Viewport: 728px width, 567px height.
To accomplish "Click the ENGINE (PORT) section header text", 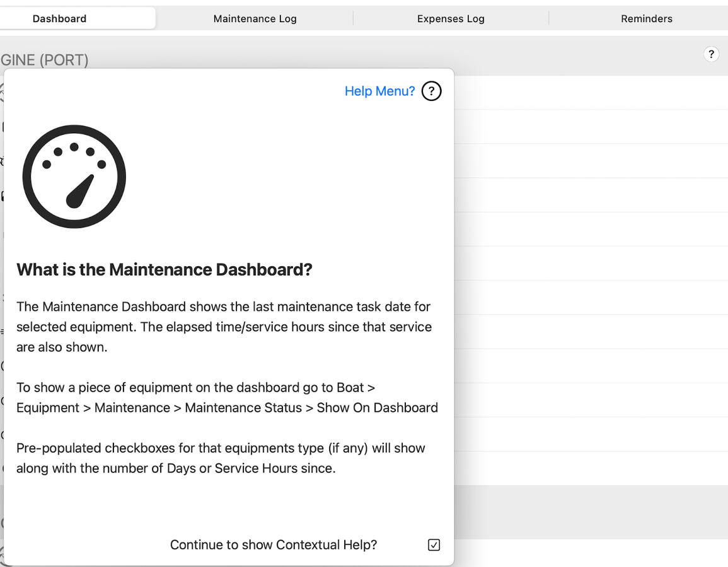I will tap(44, 60).
